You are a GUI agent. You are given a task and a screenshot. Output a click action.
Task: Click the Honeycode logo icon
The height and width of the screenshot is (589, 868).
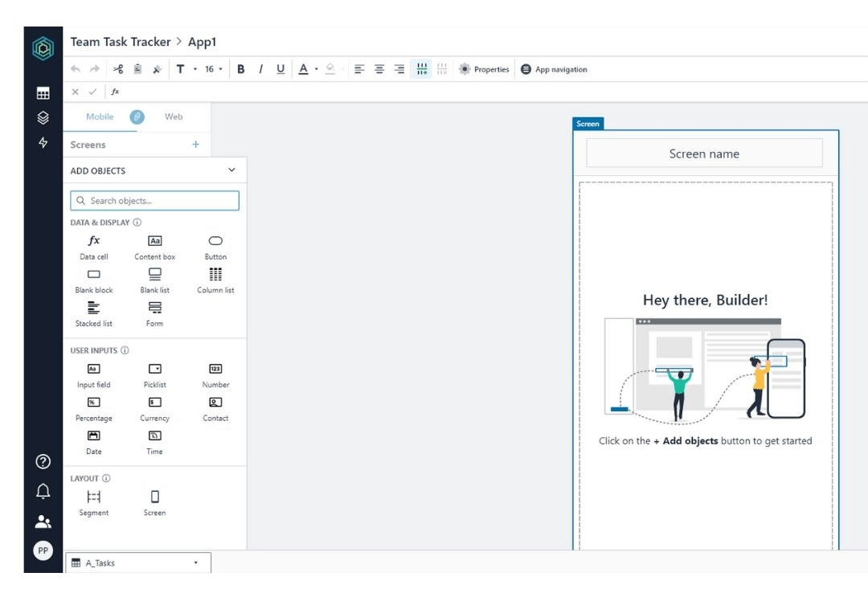point(43,48)
